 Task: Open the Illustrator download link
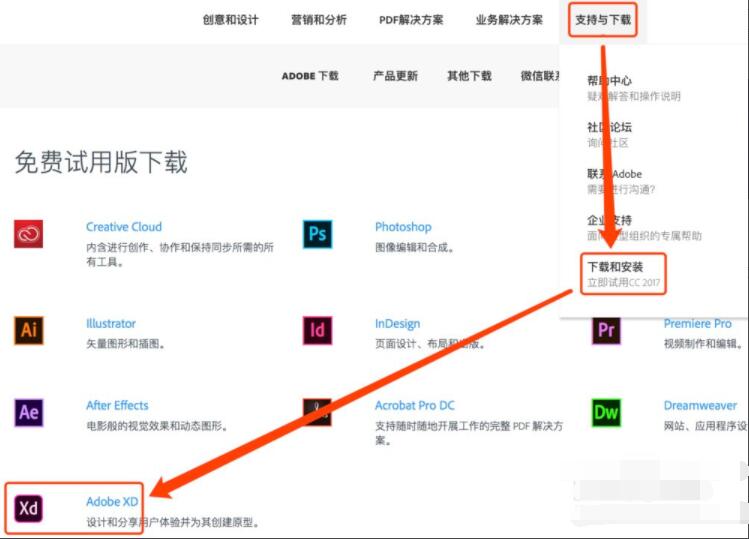(x=111, y=323)
